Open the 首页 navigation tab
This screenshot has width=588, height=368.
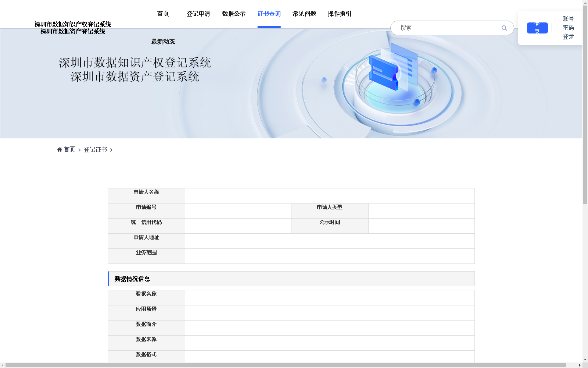(163, 14)
